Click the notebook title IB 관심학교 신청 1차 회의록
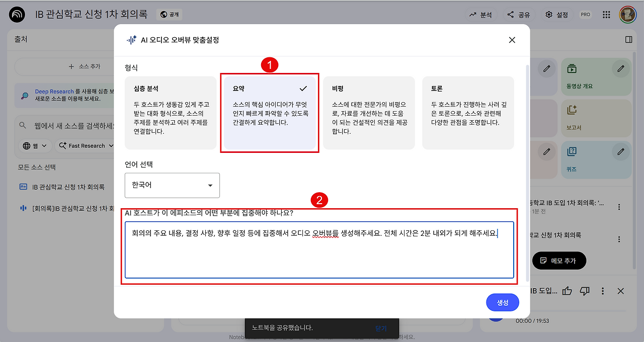Screen dimensions: 644x342 point(92,14)
